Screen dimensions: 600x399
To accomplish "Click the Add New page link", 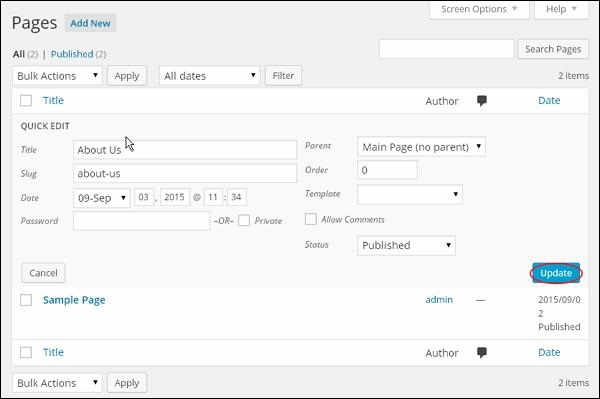I will pos(90,23).
